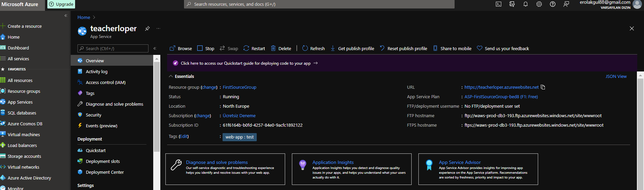Open portal settings gear icon
644x190 pixels.
coord(539,4)
